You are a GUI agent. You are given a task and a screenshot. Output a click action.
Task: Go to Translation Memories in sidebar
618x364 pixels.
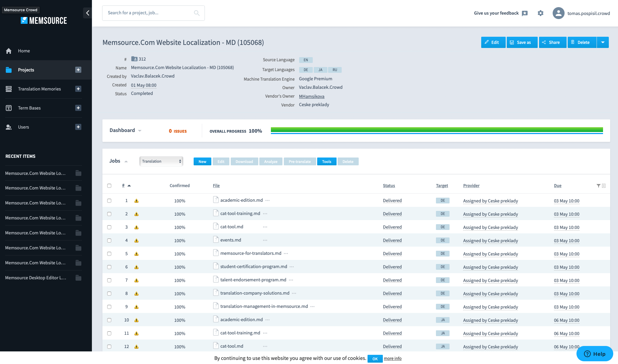click(x=39, y=89)
